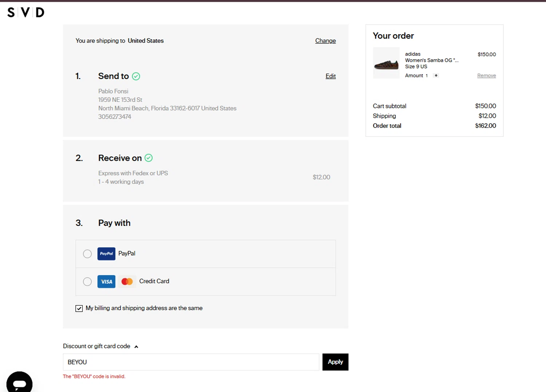The height and width of the screenshot is (392, 546).
Task: Click the PayPal option label
Action: tap(127, 253)
